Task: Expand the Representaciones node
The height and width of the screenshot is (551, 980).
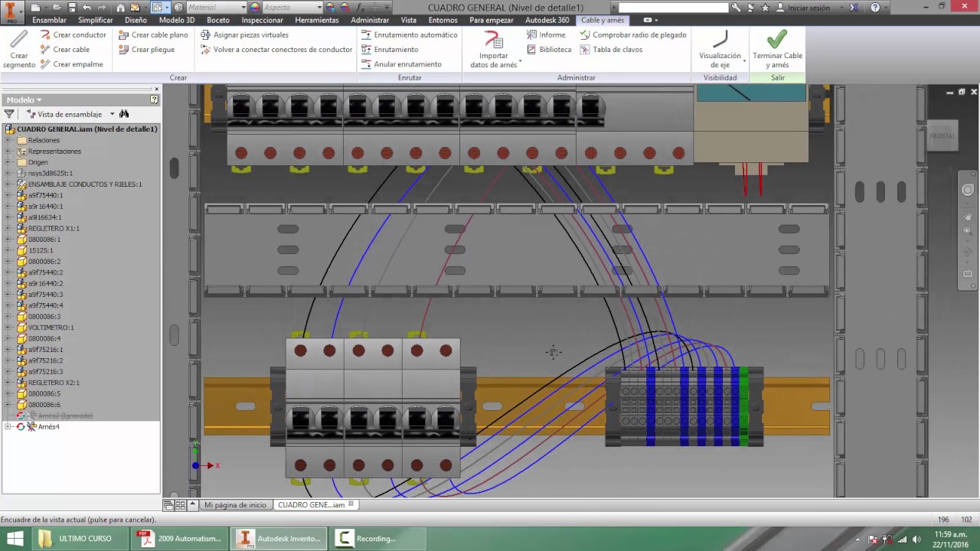Action: [8, 152]
